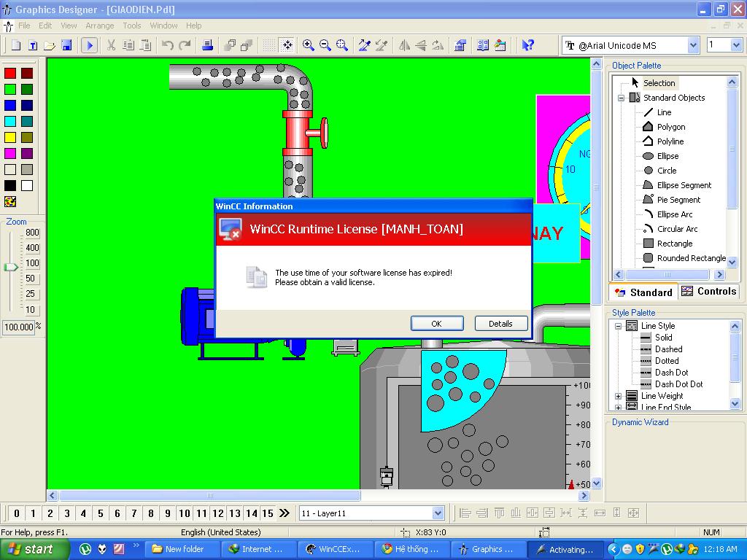This screenshot has width=747, height=560.
Task: Click the zoom percentage input field
Action: [18, 327]
